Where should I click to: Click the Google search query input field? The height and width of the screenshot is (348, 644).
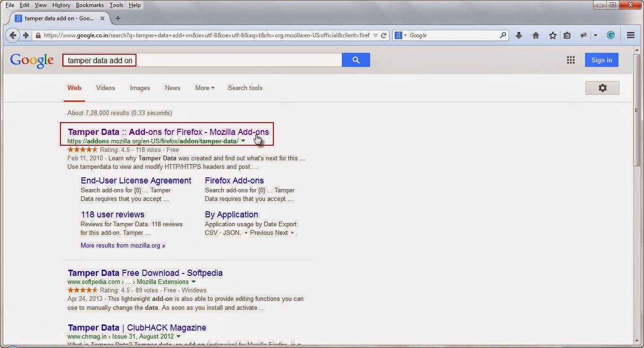(x=202, y=60)
